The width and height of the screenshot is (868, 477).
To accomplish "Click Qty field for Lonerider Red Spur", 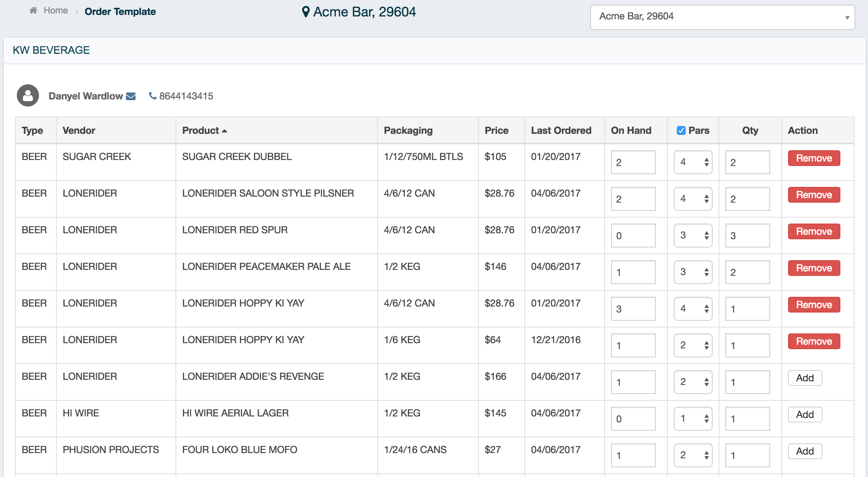I will pos(747,236).
